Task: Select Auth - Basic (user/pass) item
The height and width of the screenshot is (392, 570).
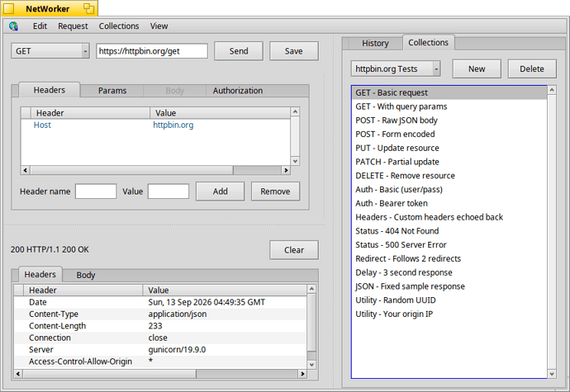Action: [449, 189]
